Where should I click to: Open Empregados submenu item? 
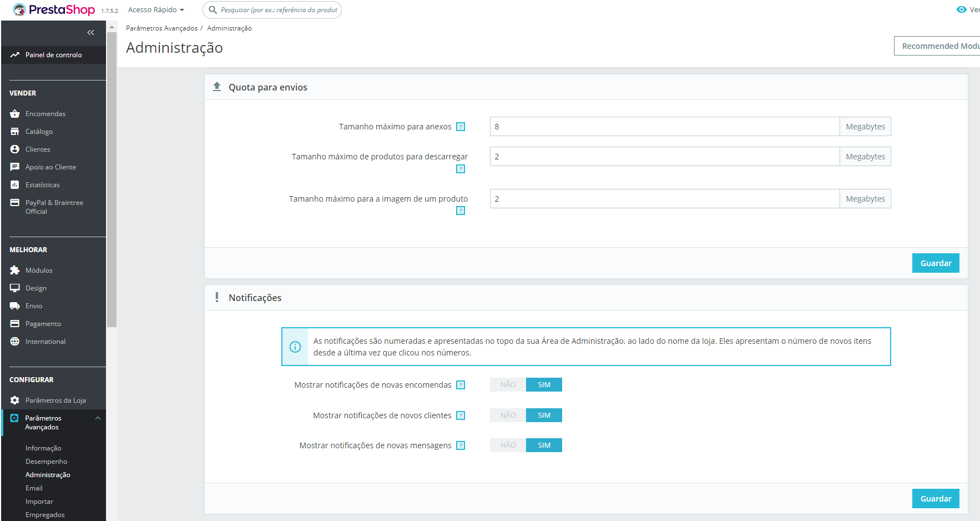[45, 515]
